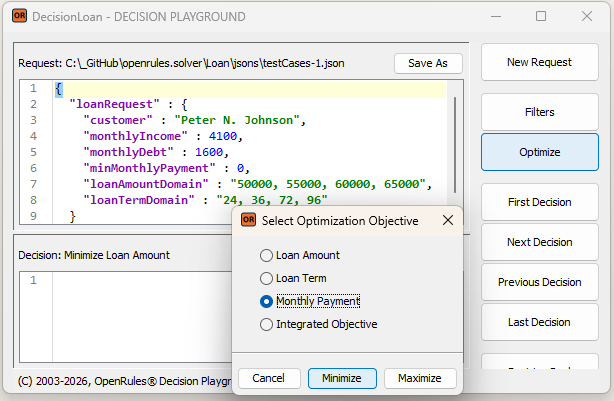The height and width of the screenshot is (401, 614).
Task: Click the OR icon in the dialog title
Action: pos(247,221)
